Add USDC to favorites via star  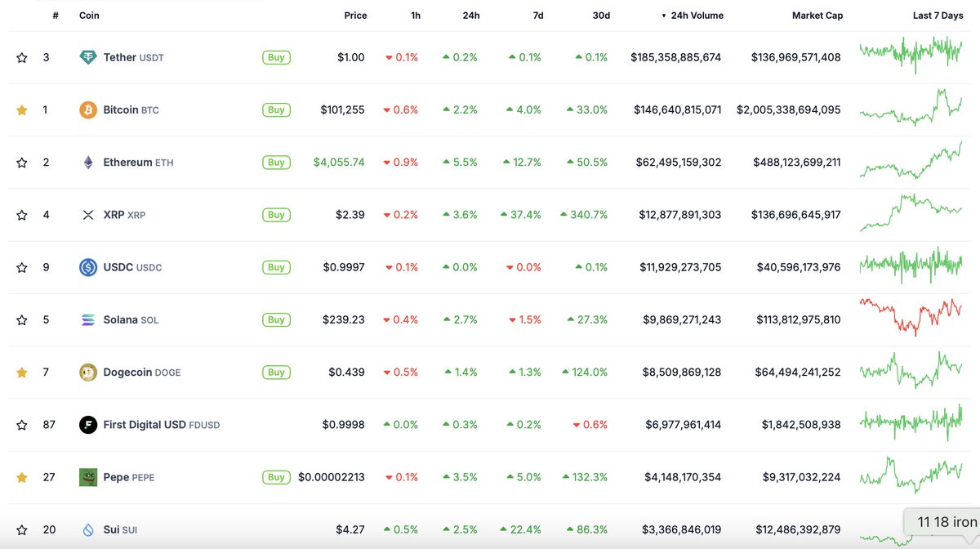pyautogui.click(x=22, y=267)
